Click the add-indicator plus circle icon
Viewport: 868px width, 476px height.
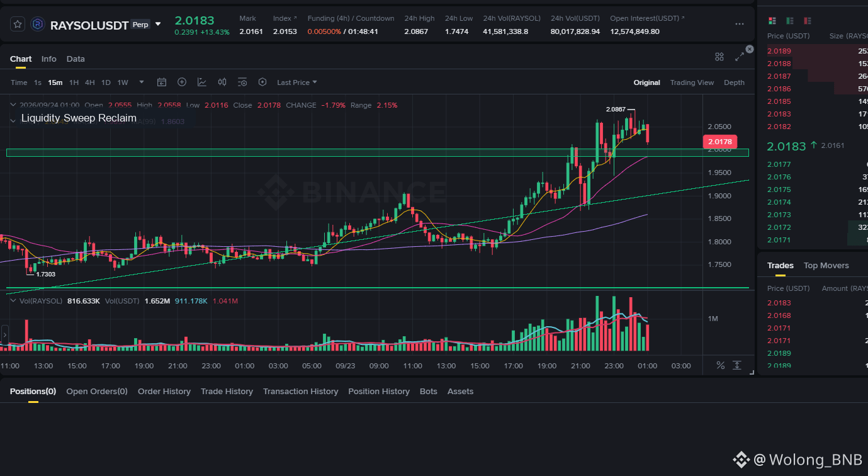coord(182,82)
